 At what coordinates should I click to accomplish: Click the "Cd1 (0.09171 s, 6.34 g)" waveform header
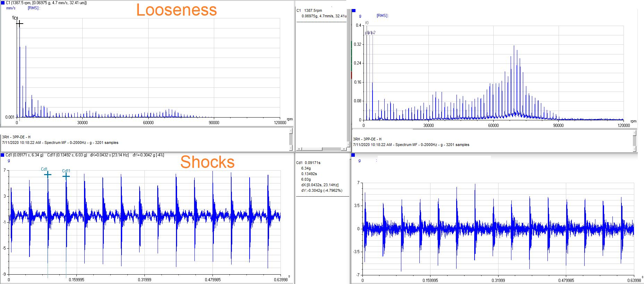tap(24, 155)
